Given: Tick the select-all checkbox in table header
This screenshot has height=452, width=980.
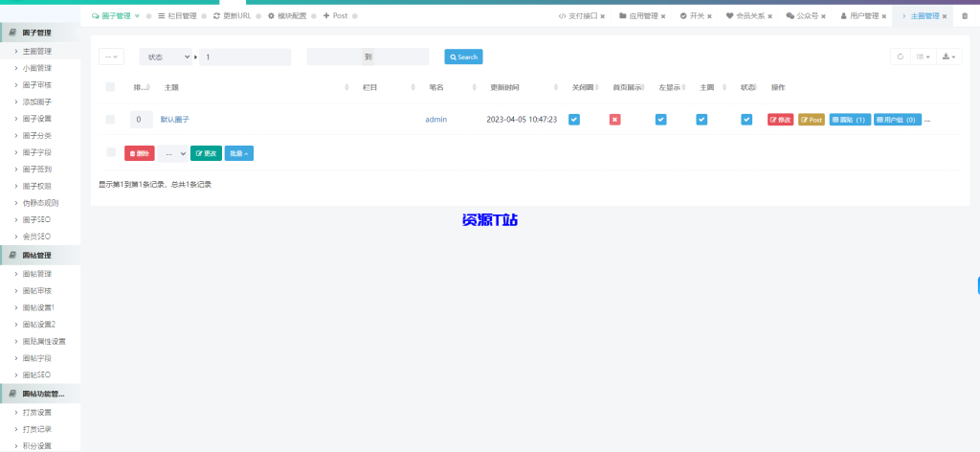Looking at the screenshot, I should tap(110, 87).
